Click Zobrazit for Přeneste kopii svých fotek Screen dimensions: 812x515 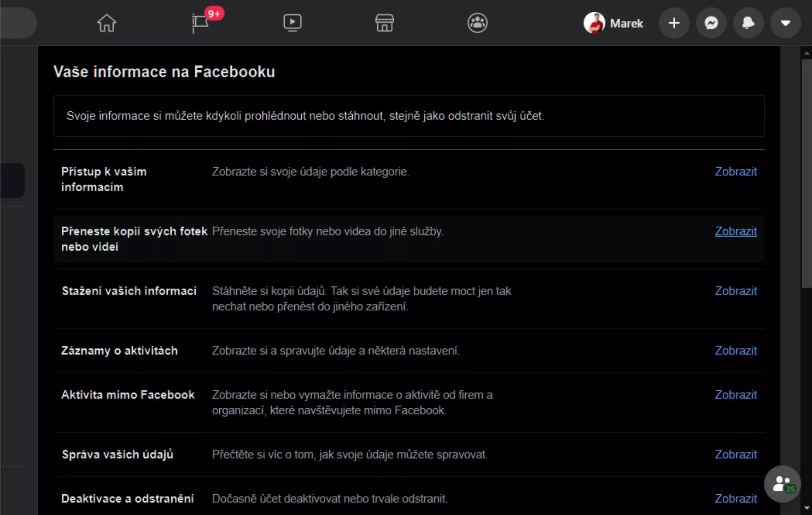coord(736,231)
